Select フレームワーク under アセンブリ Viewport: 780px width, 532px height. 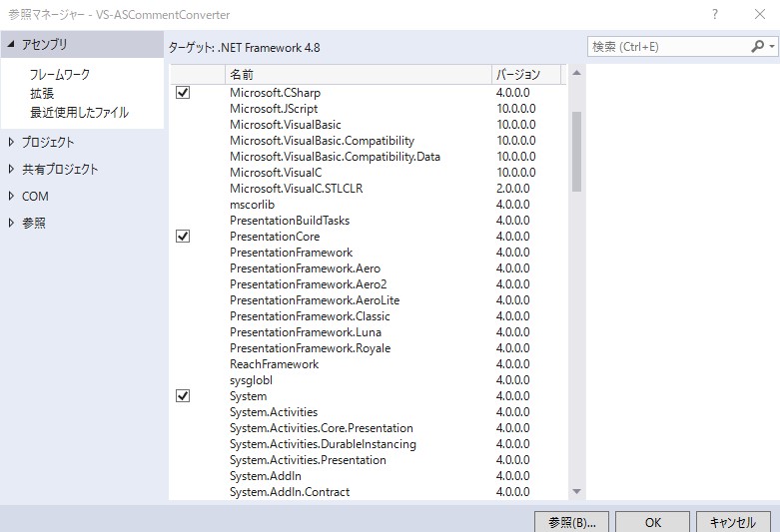point(60,75)
